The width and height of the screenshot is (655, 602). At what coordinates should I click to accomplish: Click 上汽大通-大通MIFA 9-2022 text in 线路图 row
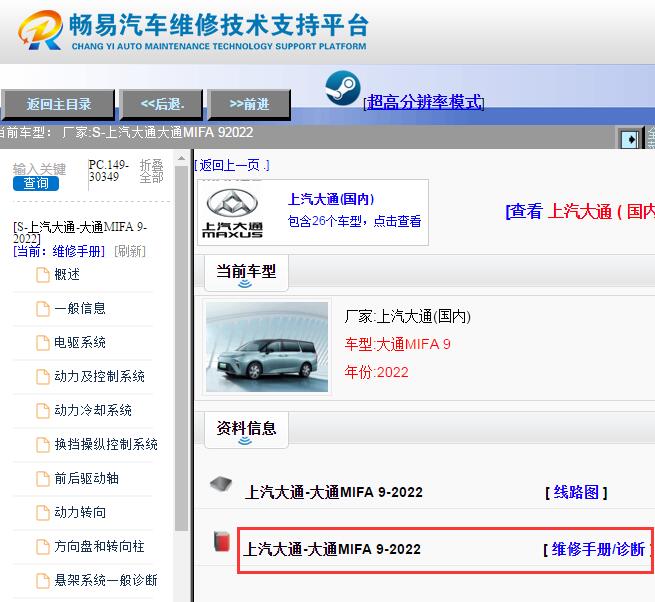click(334, 492)
